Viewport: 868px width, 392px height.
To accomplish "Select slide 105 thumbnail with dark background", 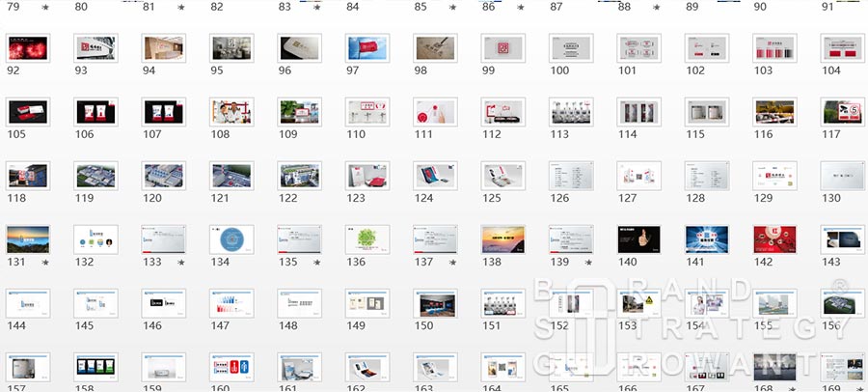I will 27,112.
